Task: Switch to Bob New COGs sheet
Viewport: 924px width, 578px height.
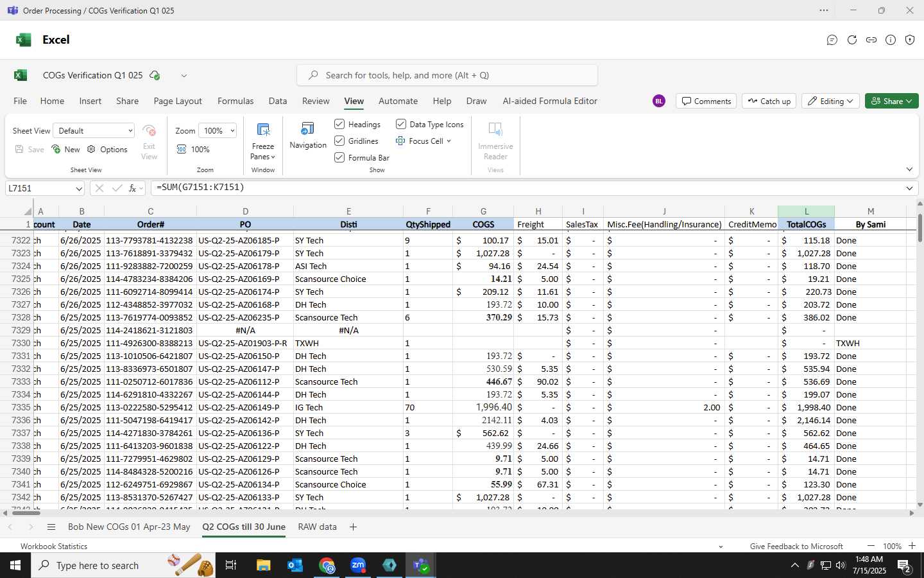Action: [x=129, y=527]
